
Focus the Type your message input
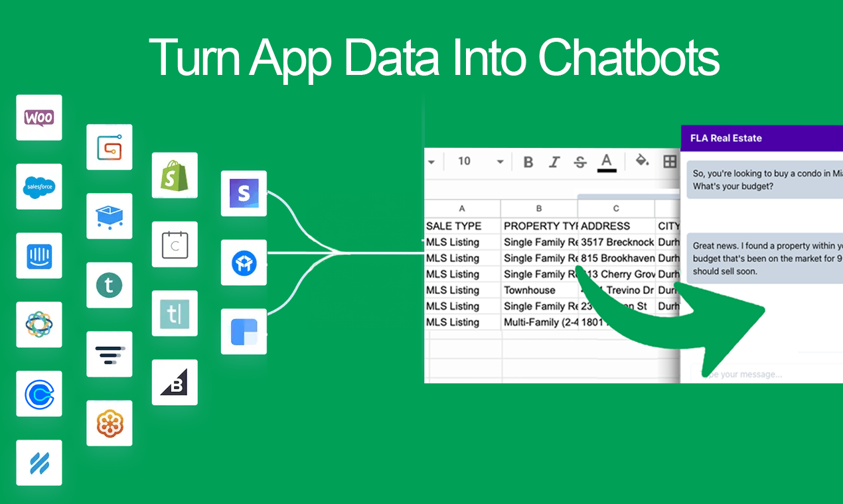coord(767,374)
